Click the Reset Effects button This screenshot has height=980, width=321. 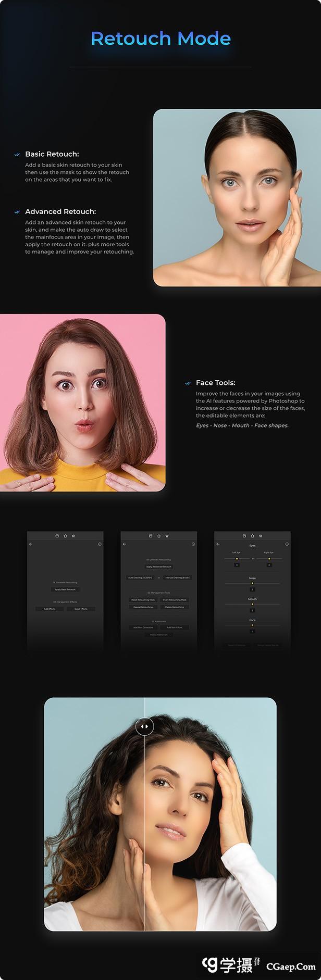tap(81, 609)
